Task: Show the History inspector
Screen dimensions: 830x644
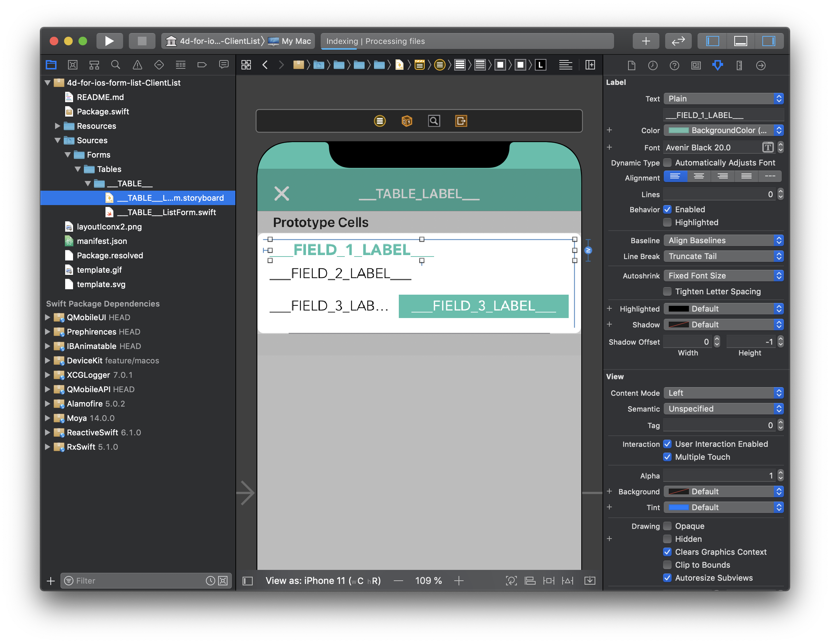Action: pos(653,65)
